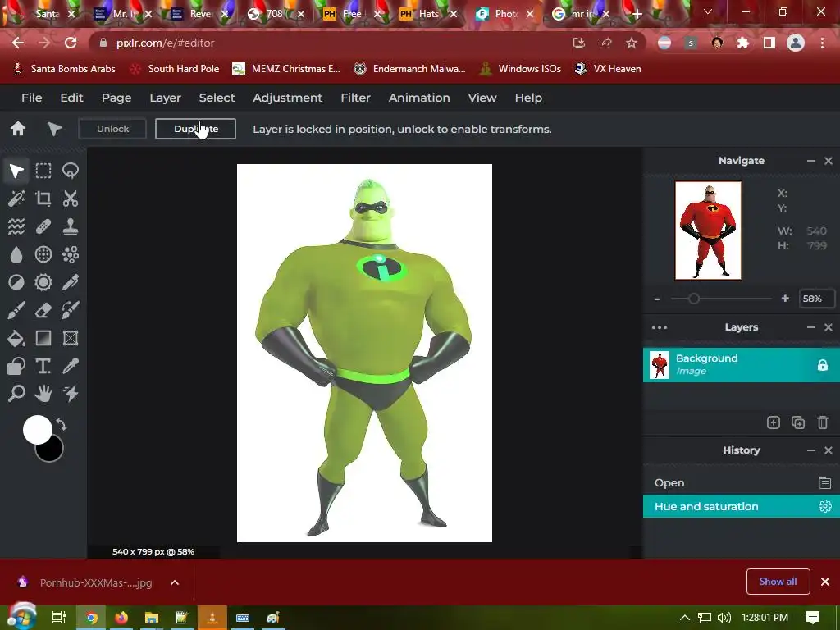Increase zoom with the plus button
This screenshot has height=630, width=840.
(x=785, y=299)
